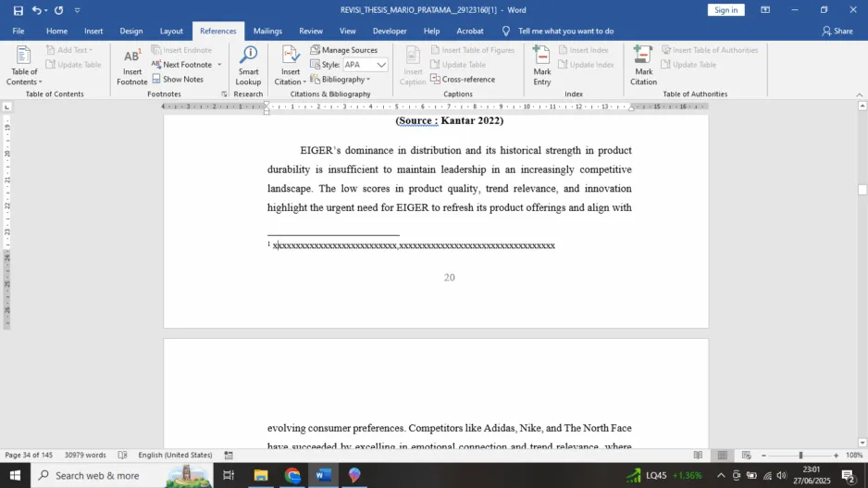Click Insert Citation
Screen dimensions: 868x488
(290, 66)
